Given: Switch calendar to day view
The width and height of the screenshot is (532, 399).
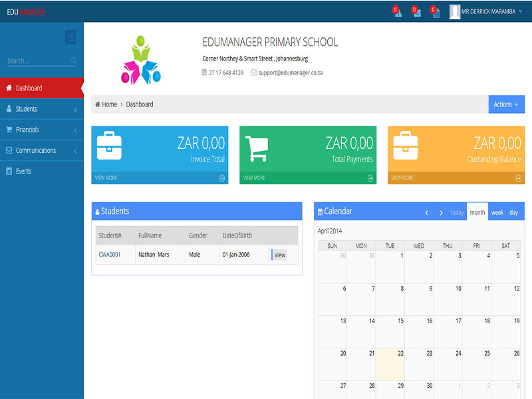Looking at the screenshot, I should (x=513, y=213).
